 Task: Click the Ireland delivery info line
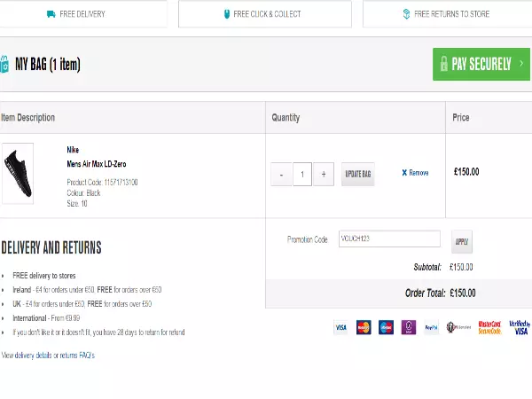pos(87,290)
